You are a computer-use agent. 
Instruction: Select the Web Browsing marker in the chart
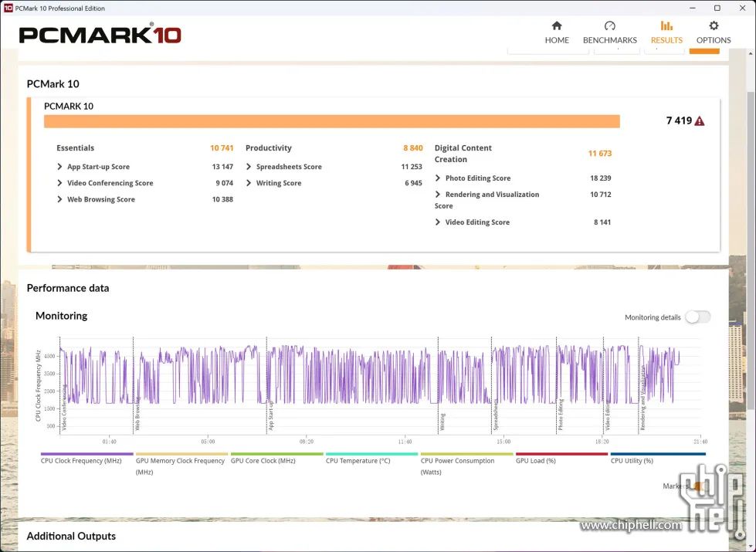tap(137, 413)
